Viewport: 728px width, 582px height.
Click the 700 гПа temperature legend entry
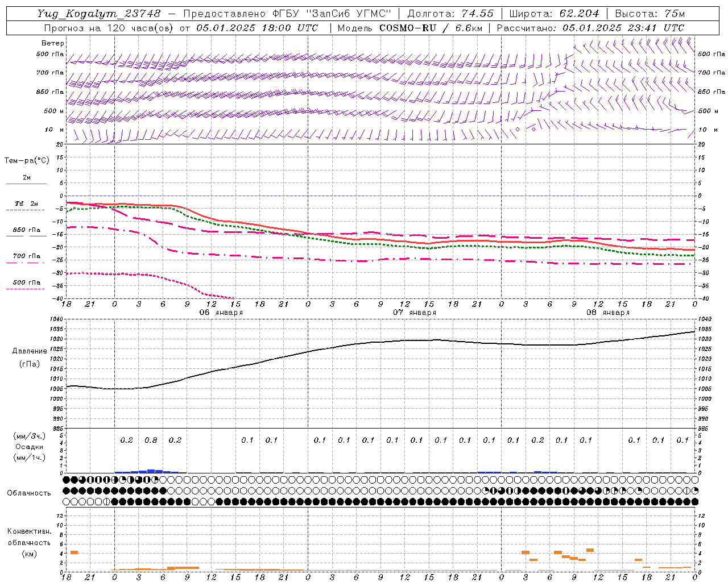coord(27,256)
